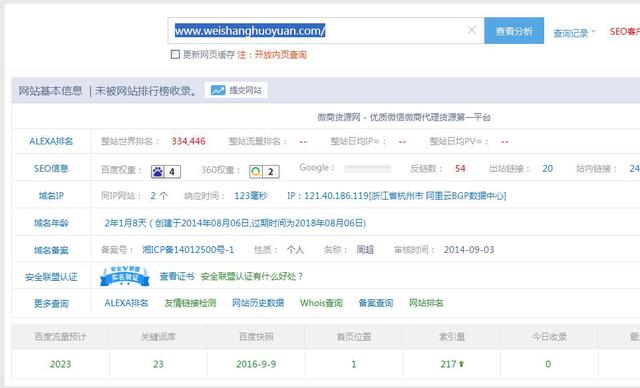Open the Whois查询 link
The height and width of the screenshot is (388, 640).
tap(321, 303)
